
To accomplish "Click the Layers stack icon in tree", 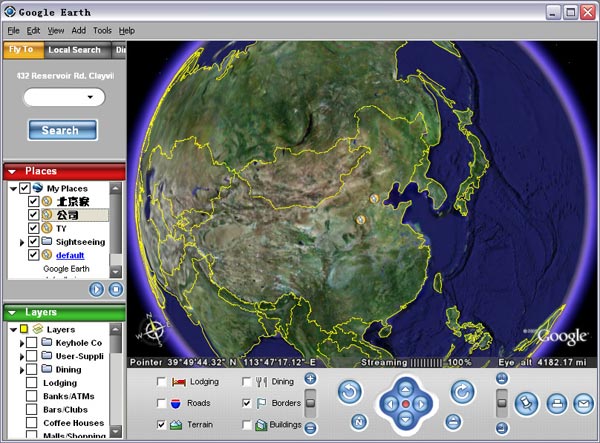I will pos(37,329).
